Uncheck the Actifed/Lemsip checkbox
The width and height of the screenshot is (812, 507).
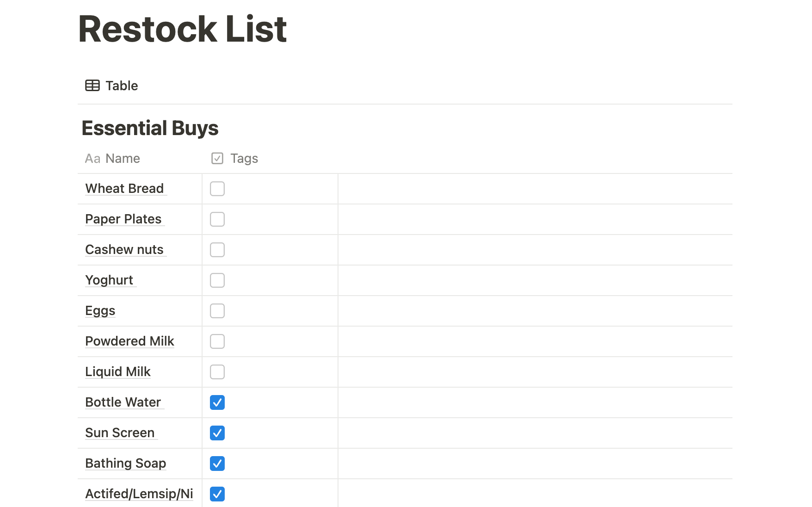click(217, 494)
